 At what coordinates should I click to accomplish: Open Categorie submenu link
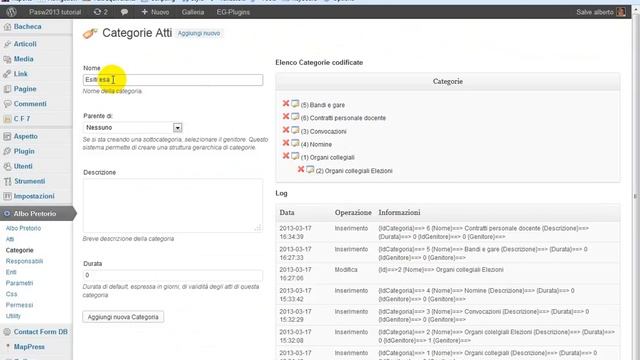pyautogui.click(x=20, y=250)
